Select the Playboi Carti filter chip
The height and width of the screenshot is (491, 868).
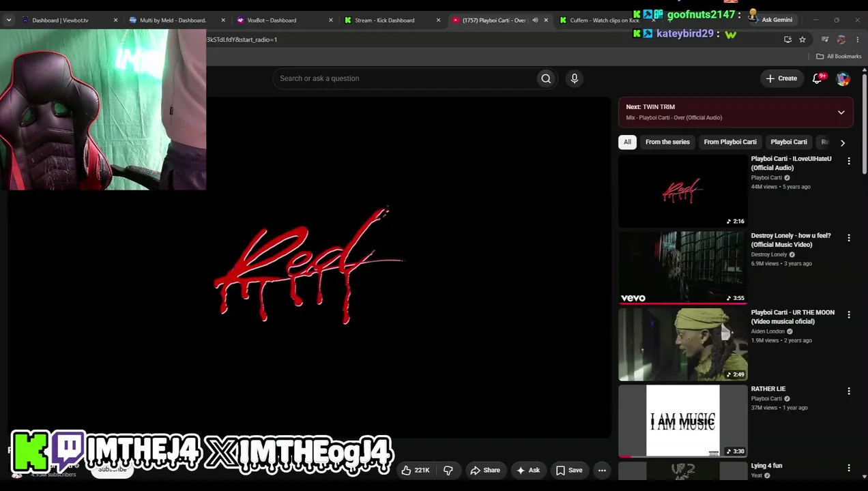coord(789,142)
